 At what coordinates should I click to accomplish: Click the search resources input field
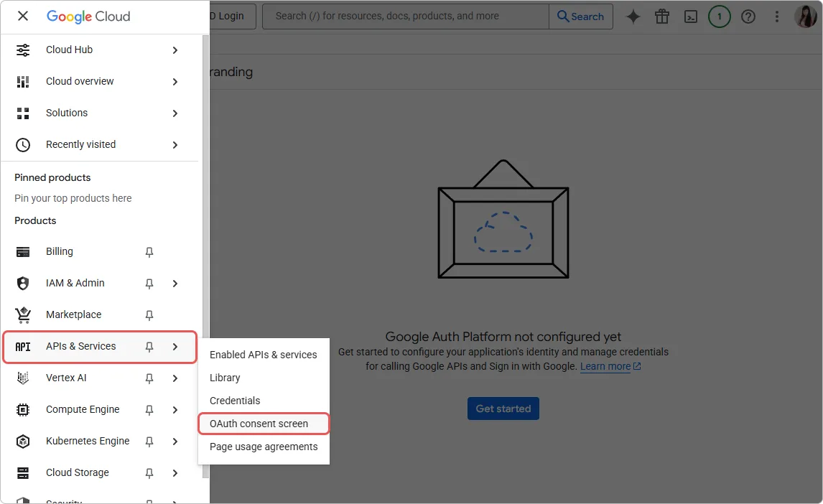[402, 16]
